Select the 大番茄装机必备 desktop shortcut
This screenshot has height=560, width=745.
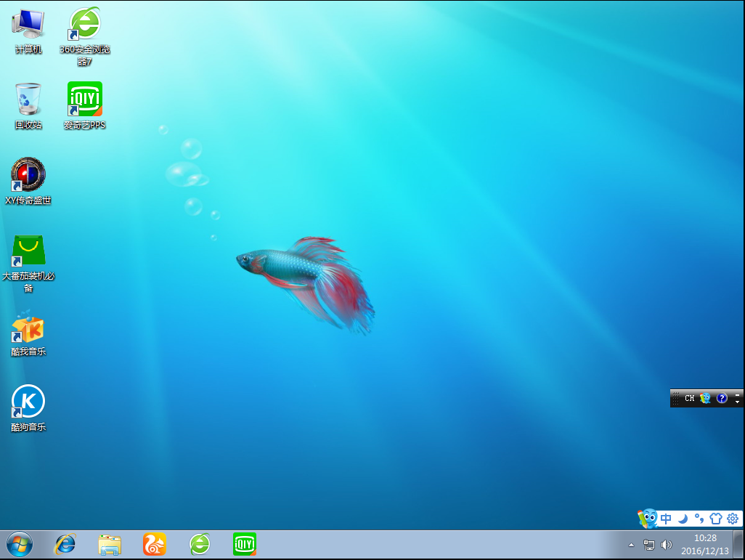tap(28, 264)
